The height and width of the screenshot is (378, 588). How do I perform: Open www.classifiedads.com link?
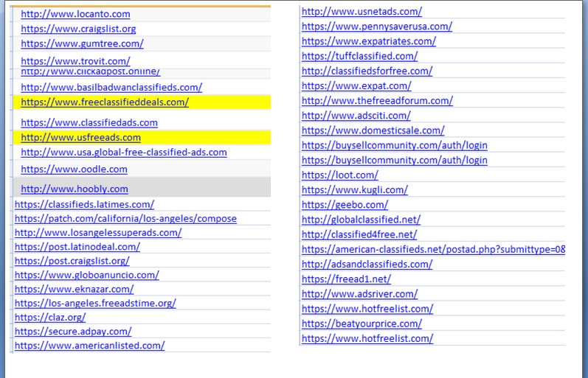point(89,123)
